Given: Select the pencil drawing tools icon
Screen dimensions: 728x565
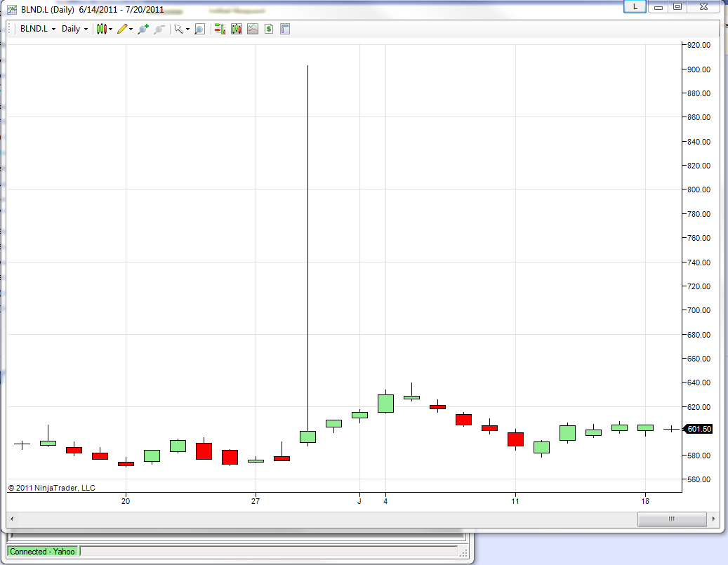Looking at the screenshot, I should (122, 29).
